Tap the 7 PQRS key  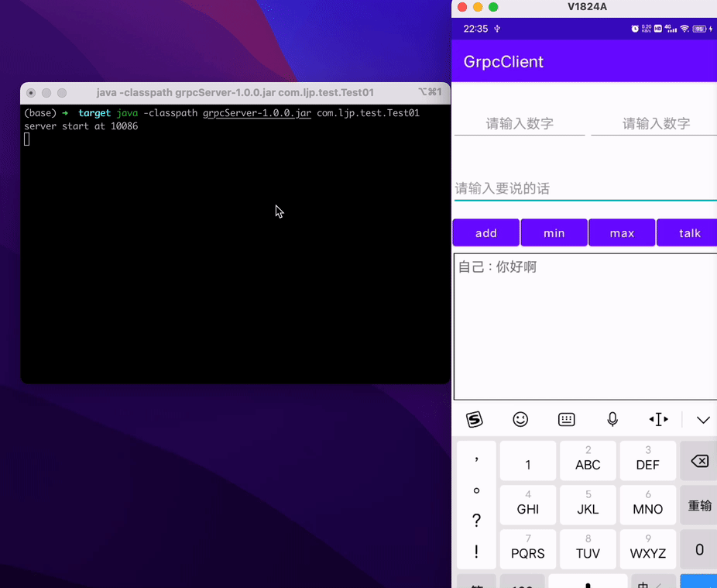[528, 549]
